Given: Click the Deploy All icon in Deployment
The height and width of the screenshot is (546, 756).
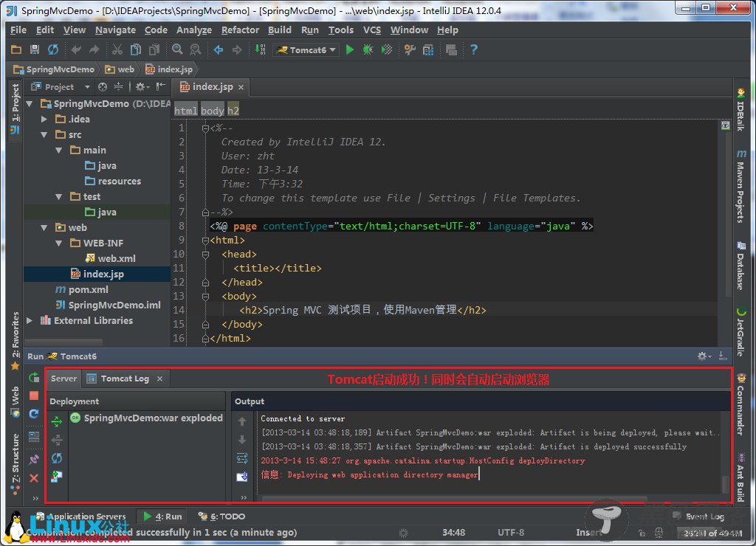Looking at the screenshot, I should coord(57,421).
